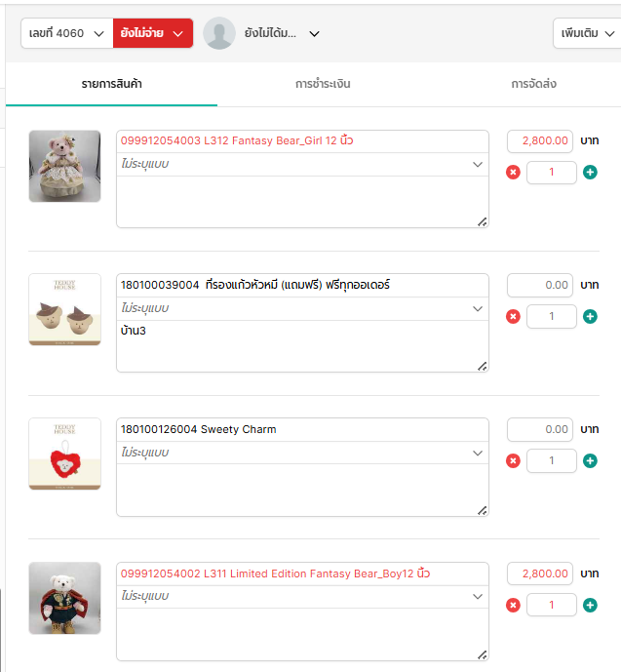Image resolution: width=621 pixels, height=672 pixels.
Task: Switch to the การชำระเงิน tab
Action: pos(323,84)
